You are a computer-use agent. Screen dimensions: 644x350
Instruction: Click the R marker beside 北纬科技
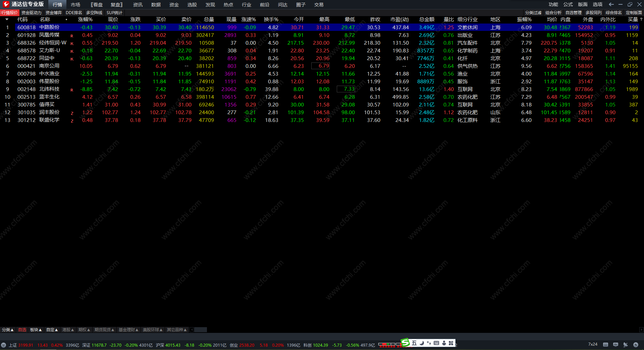tap(72, 90)
